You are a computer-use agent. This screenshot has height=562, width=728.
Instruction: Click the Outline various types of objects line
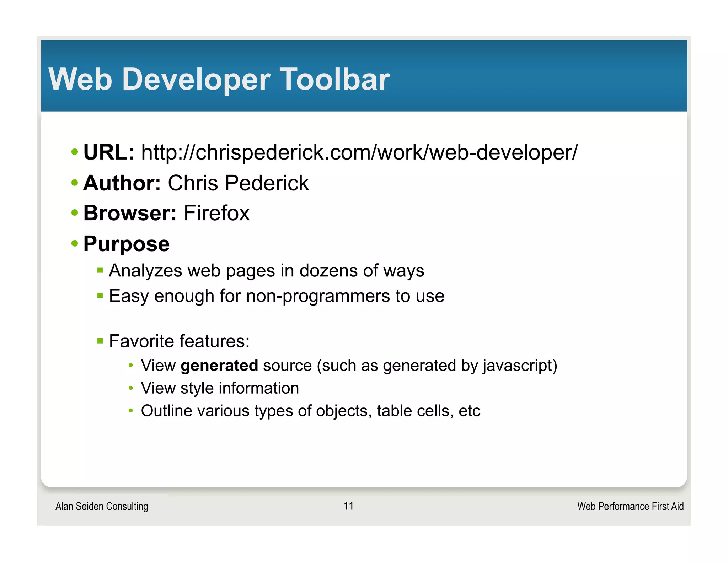(x=310, y=411)
